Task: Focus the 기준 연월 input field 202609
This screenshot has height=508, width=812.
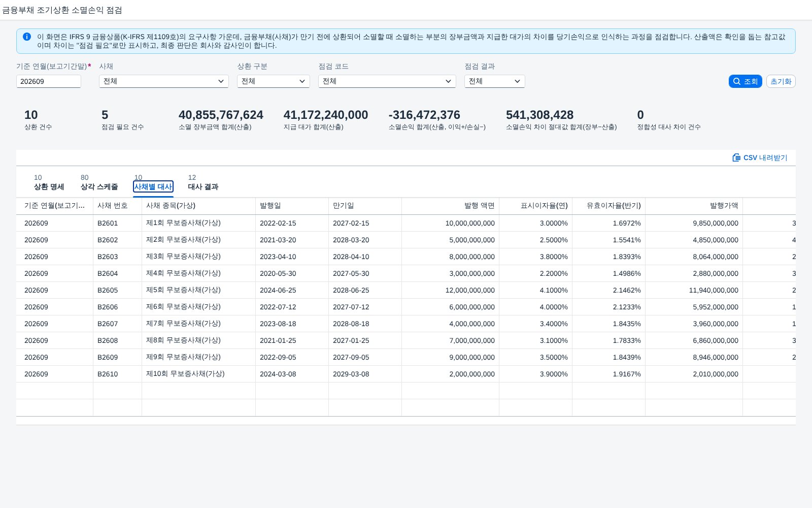Action: click(x=49, y=81)
